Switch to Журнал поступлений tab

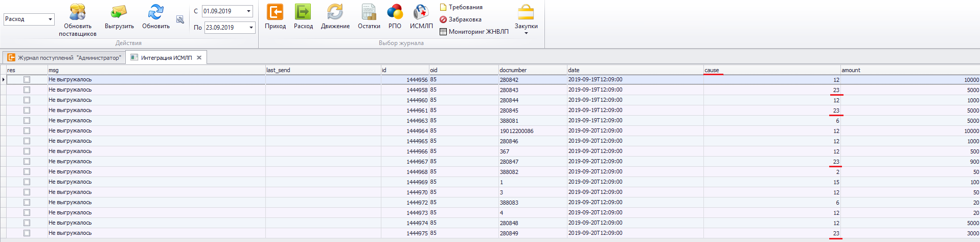(64, 58)
